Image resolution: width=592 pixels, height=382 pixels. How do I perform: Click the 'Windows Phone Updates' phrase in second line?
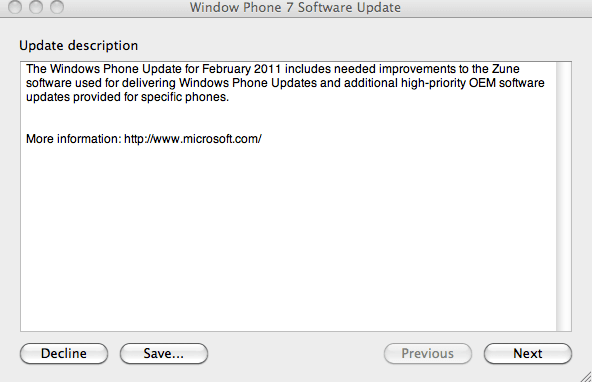pyautogui.click(x=248, y=83)
